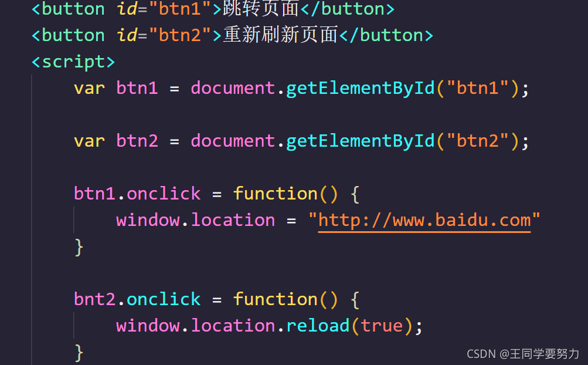Click the btn2 variable declaration name
Screen dimensions: 588x365
137,141
